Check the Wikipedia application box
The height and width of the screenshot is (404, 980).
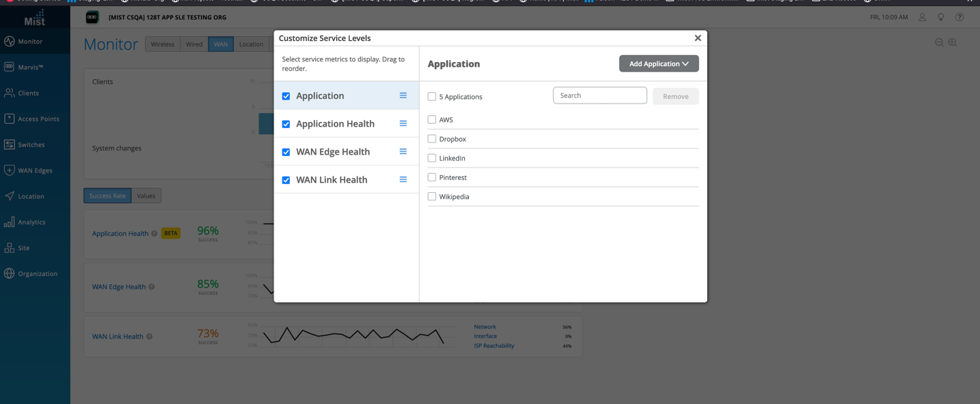click(x=431, y=196)
